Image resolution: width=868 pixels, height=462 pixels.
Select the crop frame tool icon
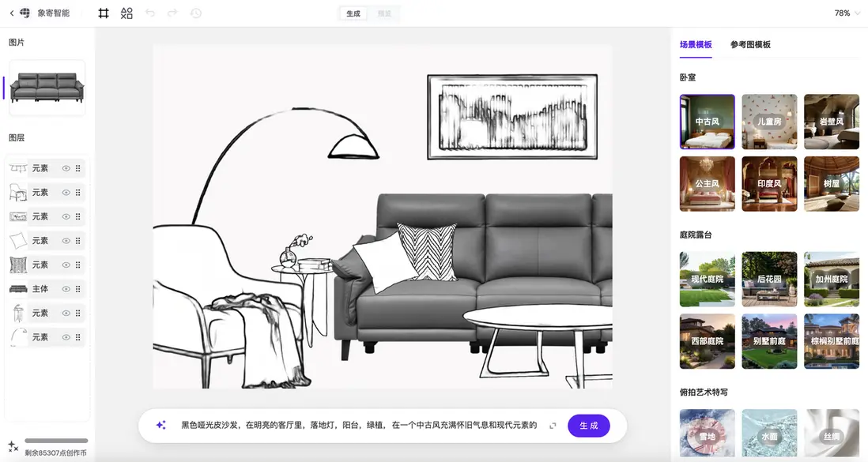coord(104,13)
